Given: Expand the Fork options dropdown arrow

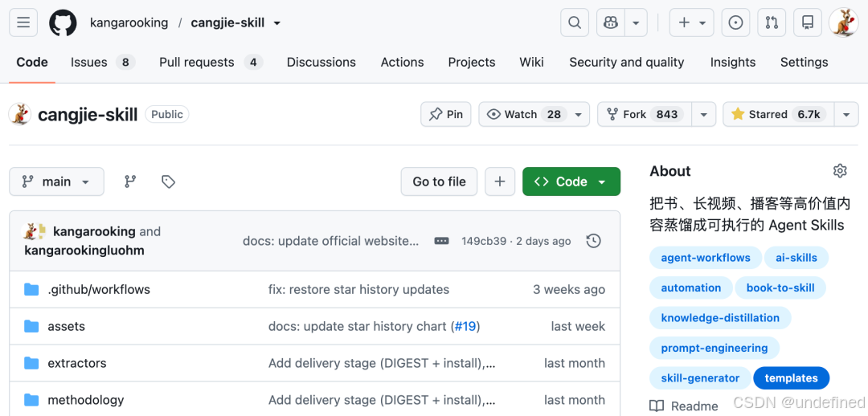Looking at the screenshot, I should [x=703, y=114].
